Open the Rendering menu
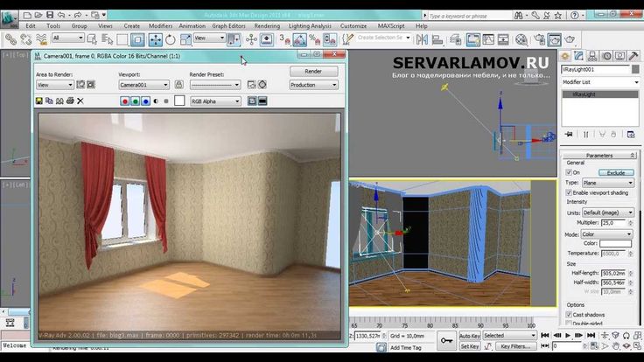The image size is (644, 362). 267,26
